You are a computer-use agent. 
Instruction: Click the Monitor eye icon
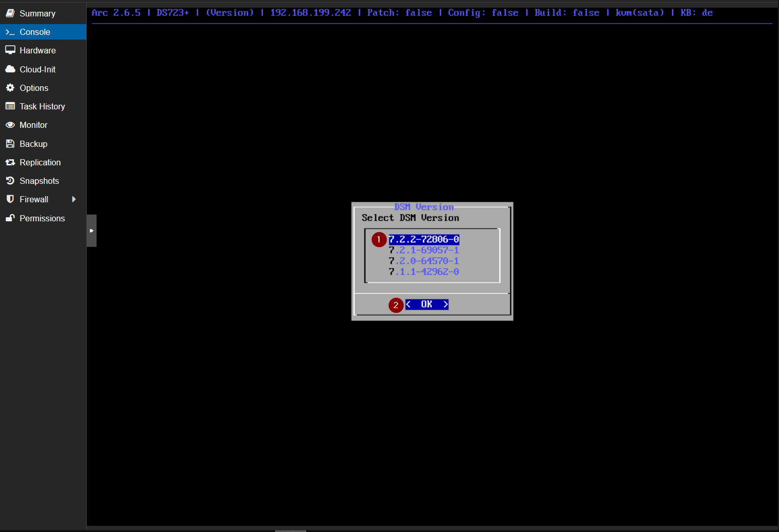(10, 125)
